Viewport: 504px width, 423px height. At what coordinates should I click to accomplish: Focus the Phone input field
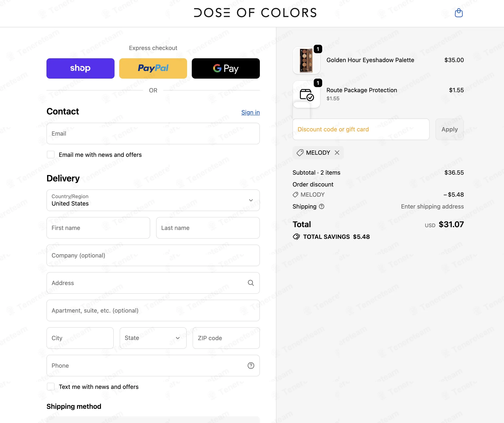[153, 365]
